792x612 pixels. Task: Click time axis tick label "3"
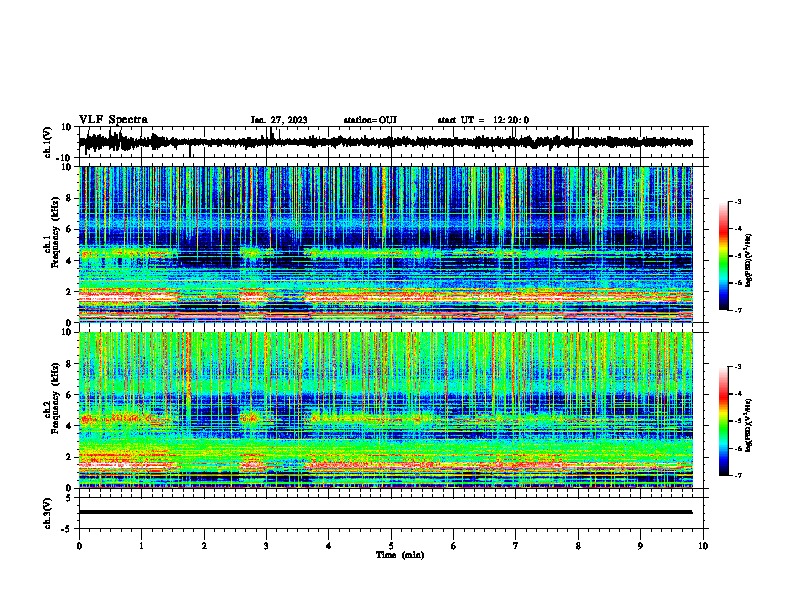pyautogui.click(x=266, y=546)
